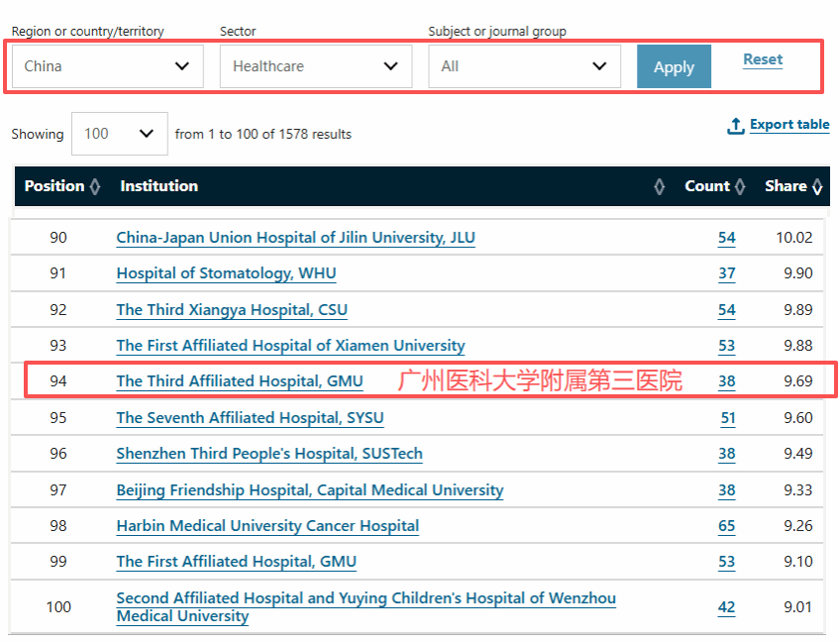Click count 54 for China-Japan Union Hospital
The height and width of the screenshot is (642, 840).
727,238
